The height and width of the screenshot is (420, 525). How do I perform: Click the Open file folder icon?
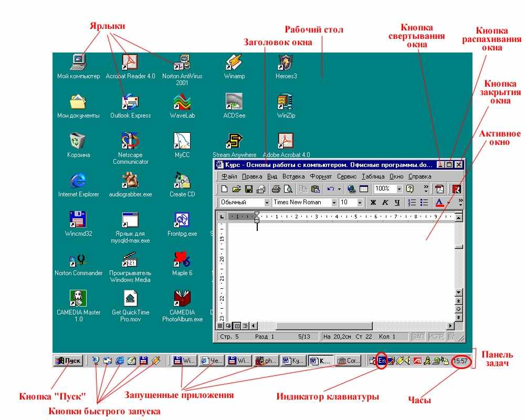pos(237,189)
